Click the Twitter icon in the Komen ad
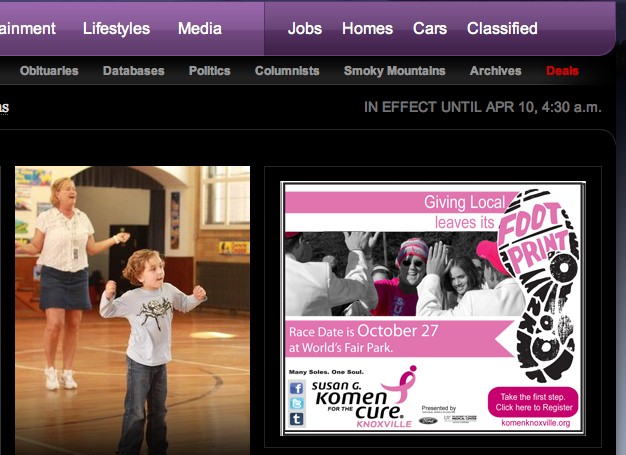This screenshot has height=455, width=626. (x=296, y=404)
